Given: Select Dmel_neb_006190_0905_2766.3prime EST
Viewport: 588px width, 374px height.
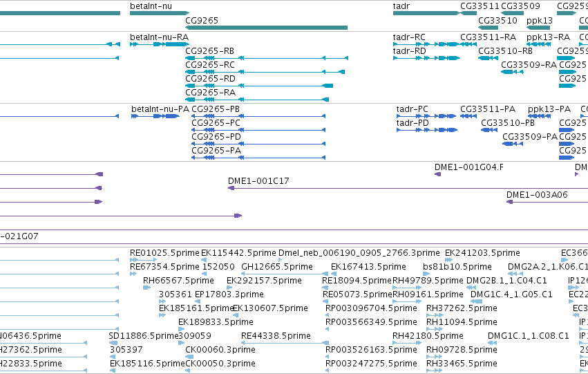Looking at the screenshot, I should pyautogui.click(x=280, y=260).
